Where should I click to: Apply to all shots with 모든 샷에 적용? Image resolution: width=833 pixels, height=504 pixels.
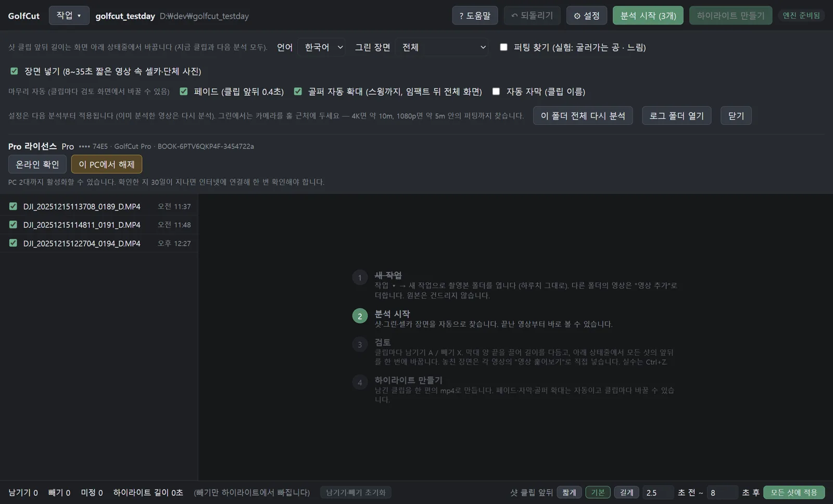point(794,493)
